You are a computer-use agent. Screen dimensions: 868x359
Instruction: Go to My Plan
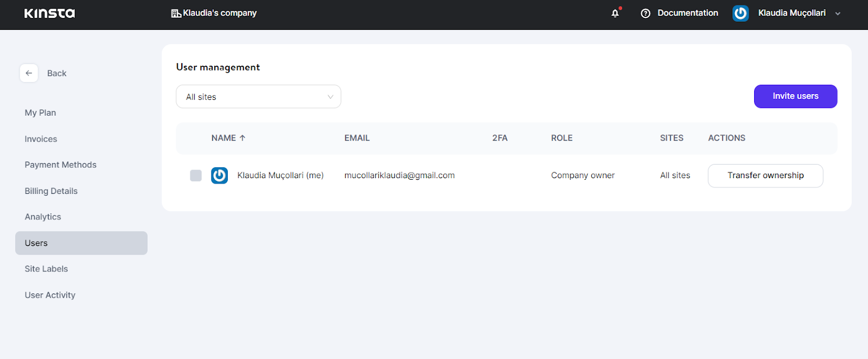(x=40, y=112)
